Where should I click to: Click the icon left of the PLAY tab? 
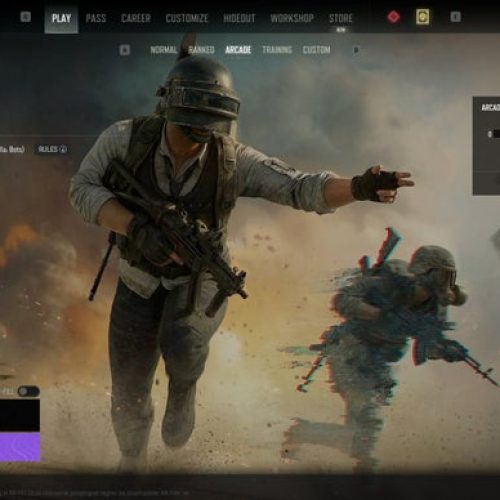26,17
